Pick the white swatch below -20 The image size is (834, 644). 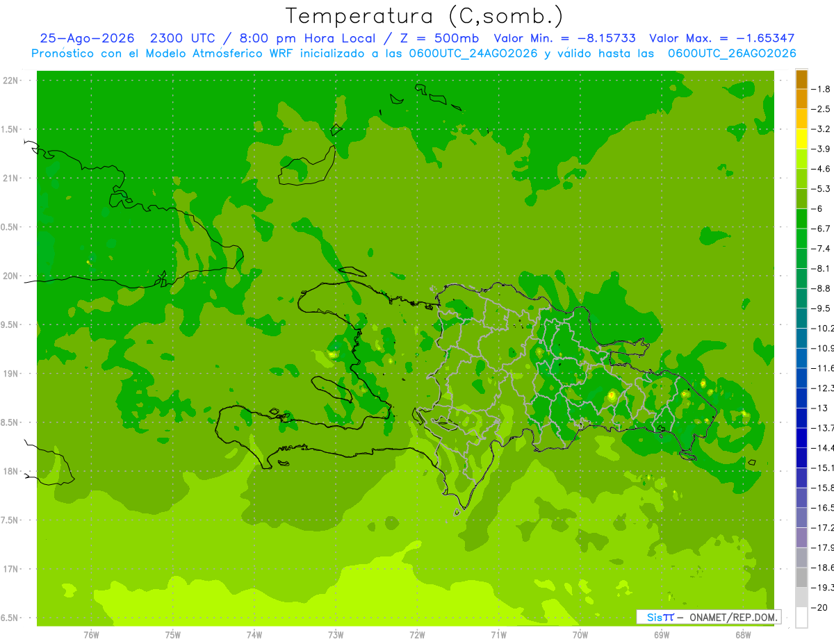pyautogui.click(x=801, y=617)
